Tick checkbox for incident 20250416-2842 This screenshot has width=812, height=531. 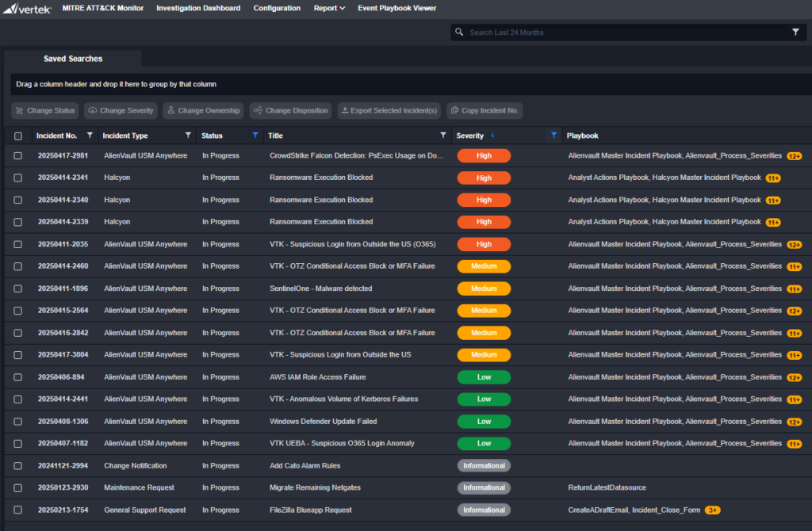pos(18,333)
